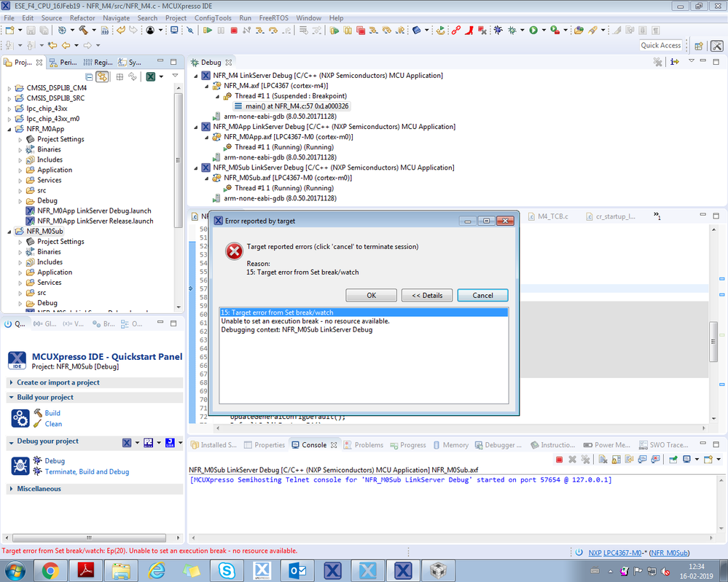
Task: Click Debug link in Quickstart Panel
Action: [55, 461]
